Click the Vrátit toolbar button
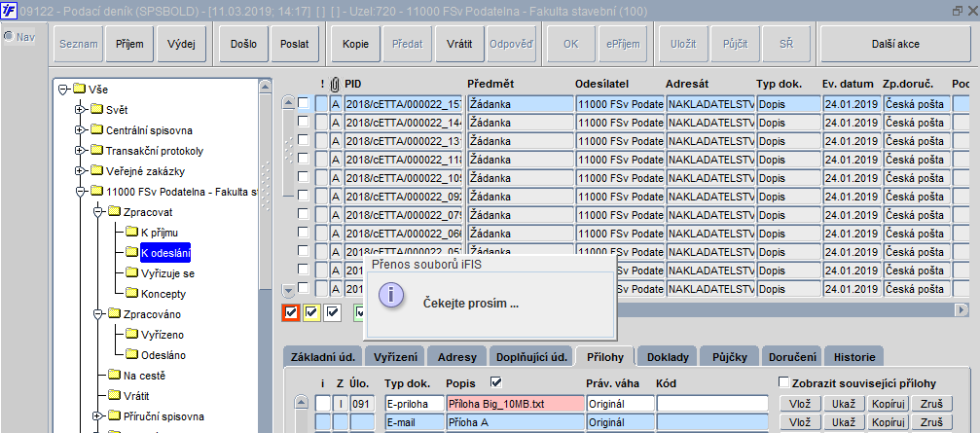Image resolution: width=980 pixels, height=433 pixels. 459,44
